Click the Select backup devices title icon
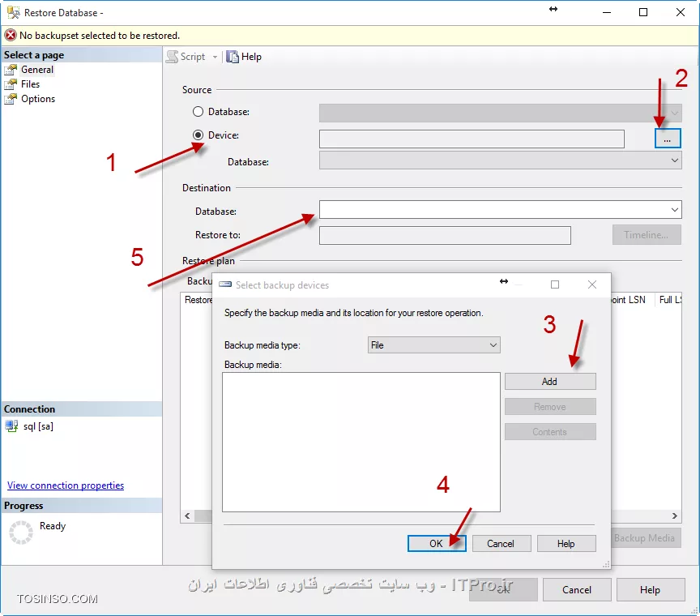This screenshot has height=616, width=700. click(225, 284)
